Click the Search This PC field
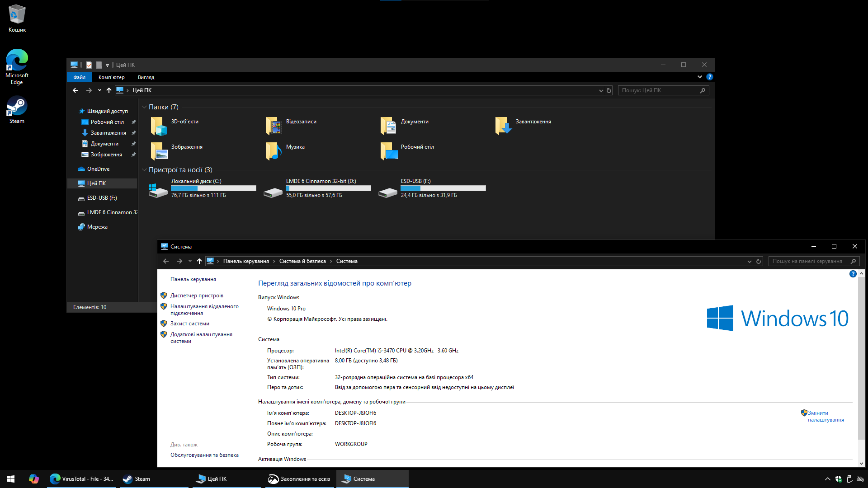The width and height of the screenshot is (868, 488). tap(663, 90)
